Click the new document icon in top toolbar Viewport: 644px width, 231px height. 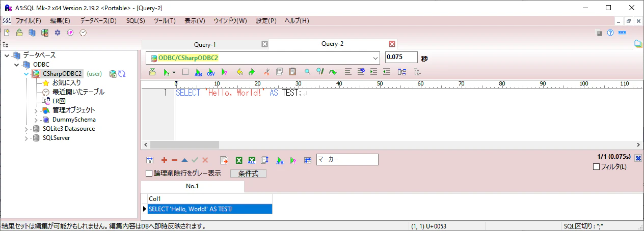pyautogui.click(x=7, y=33)
